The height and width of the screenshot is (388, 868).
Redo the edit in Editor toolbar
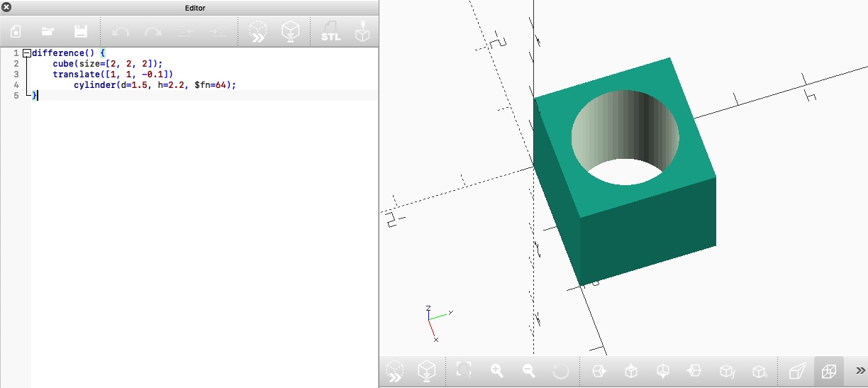point(152,32)
